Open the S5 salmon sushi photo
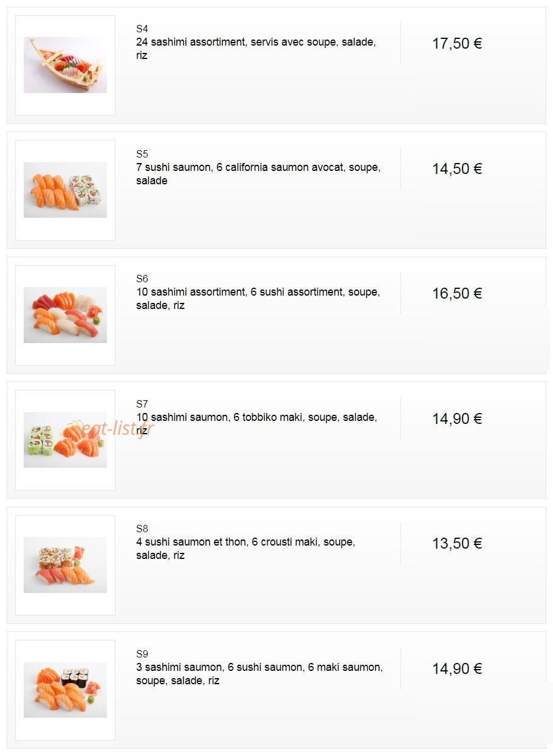Viewport: 553px width, 756px height. click(x=65, y=190)
